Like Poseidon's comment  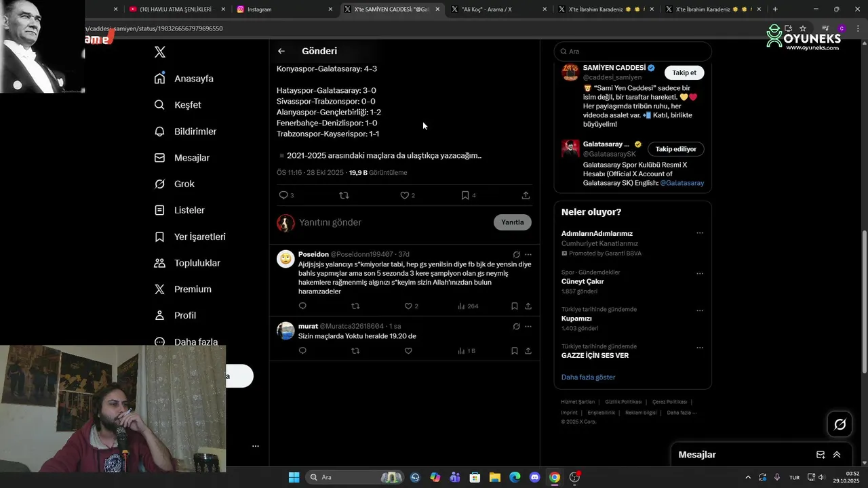[408, 306]
